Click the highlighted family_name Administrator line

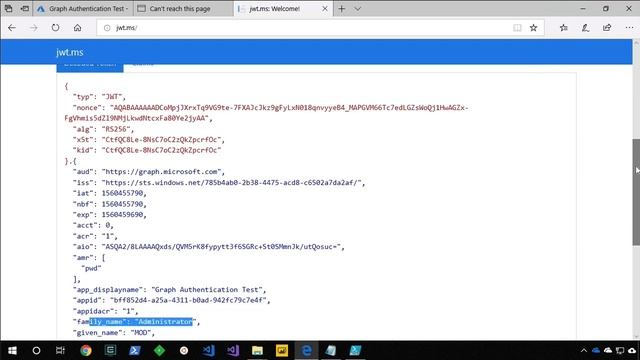pyautogui.click(x=136, y=322)
